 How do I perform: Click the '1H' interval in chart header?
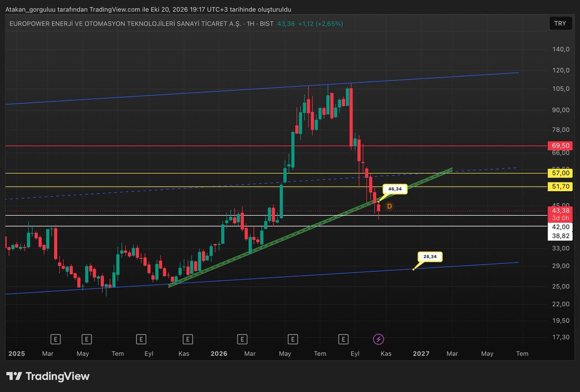pos(250,24)
